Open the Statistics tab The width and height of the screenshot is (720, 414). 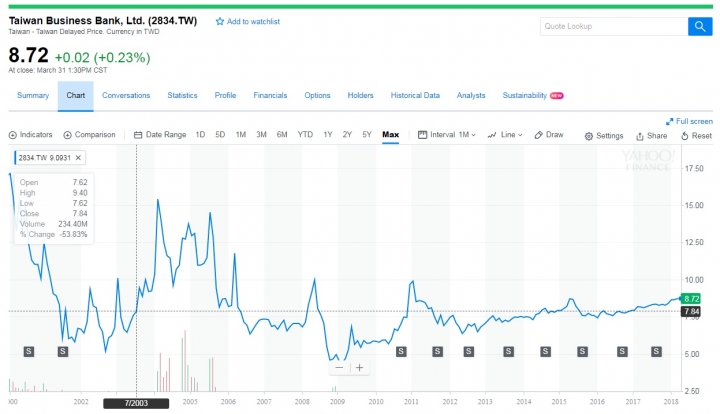coord(182,95)
